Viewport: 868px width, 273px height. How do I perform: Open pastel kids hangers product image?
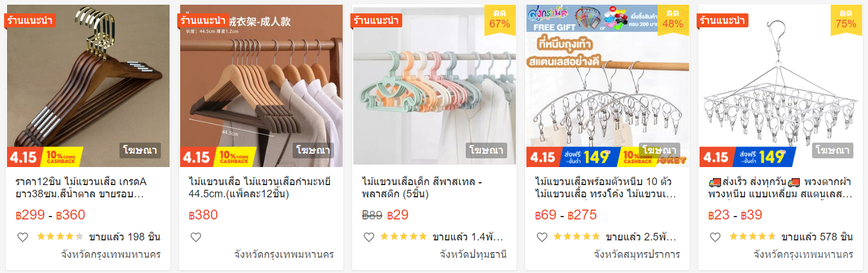tap(434, 86)
